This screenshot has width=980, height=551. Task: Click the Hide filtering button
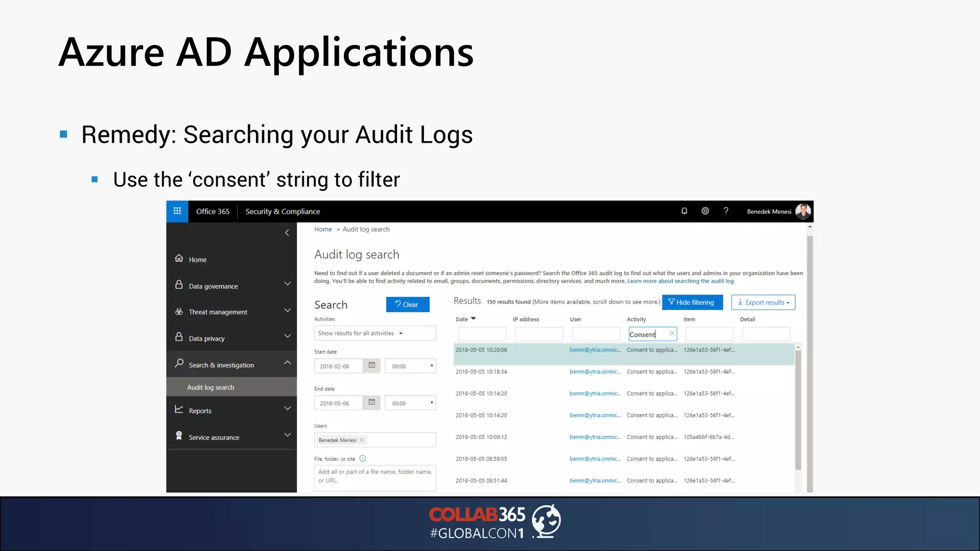click(692, 302)
